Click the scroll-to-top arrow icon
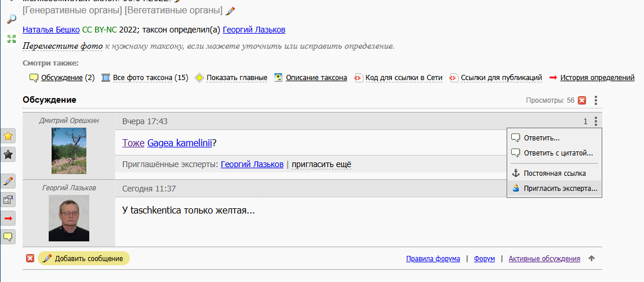Screen dimensions: 644x282 pos(591,258)
